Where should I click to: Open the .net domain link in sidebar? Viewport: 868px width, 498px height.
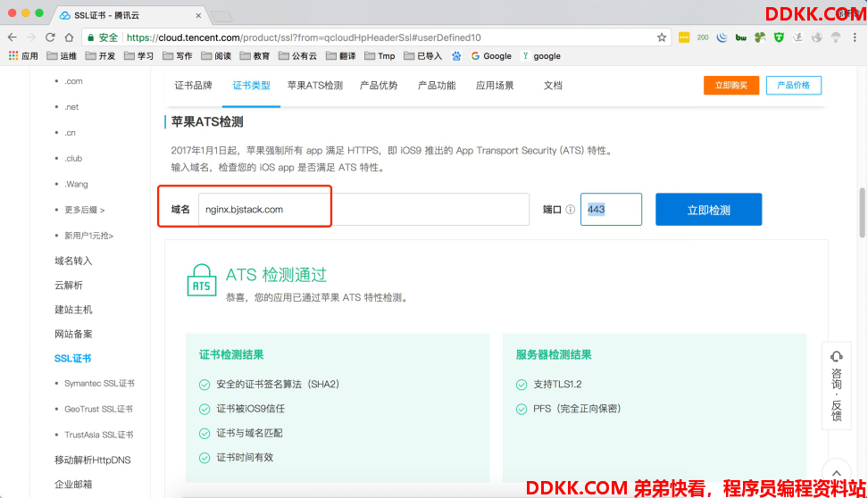coord(71,107)
